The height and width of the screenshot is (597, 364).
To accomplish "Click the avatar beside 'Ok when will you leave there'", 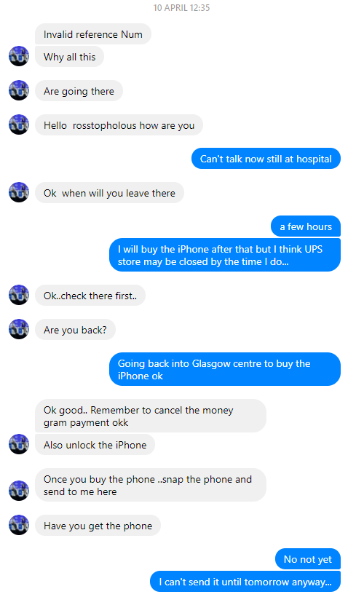I will pyautogui.click(x=19, y=193).
